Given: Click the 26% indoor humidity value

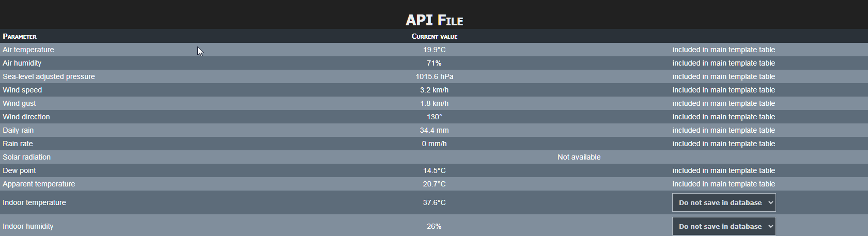Looking at the screenshot, I should coord(434,226).
